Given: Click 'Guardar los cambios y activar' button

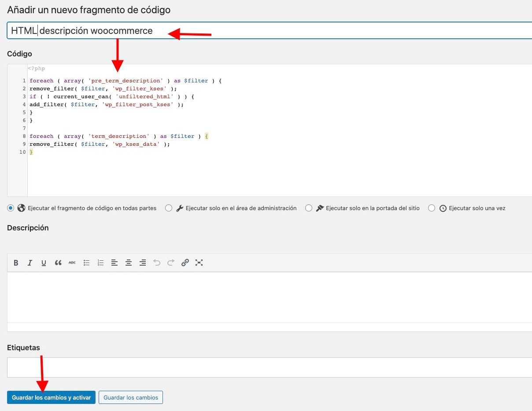Looking at the screenshot, I should (51, 397).
